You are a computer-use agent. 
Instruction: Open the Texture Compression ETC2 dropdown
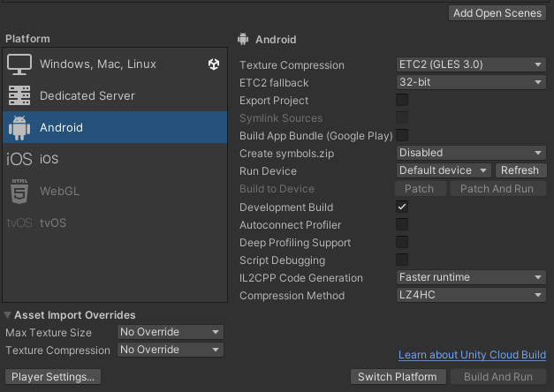pos(471,64)
